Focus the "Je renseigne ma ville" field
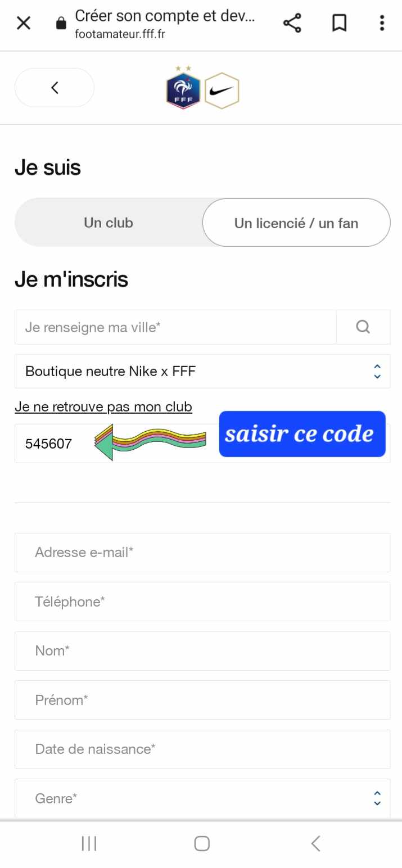 [x=175, y=327]
